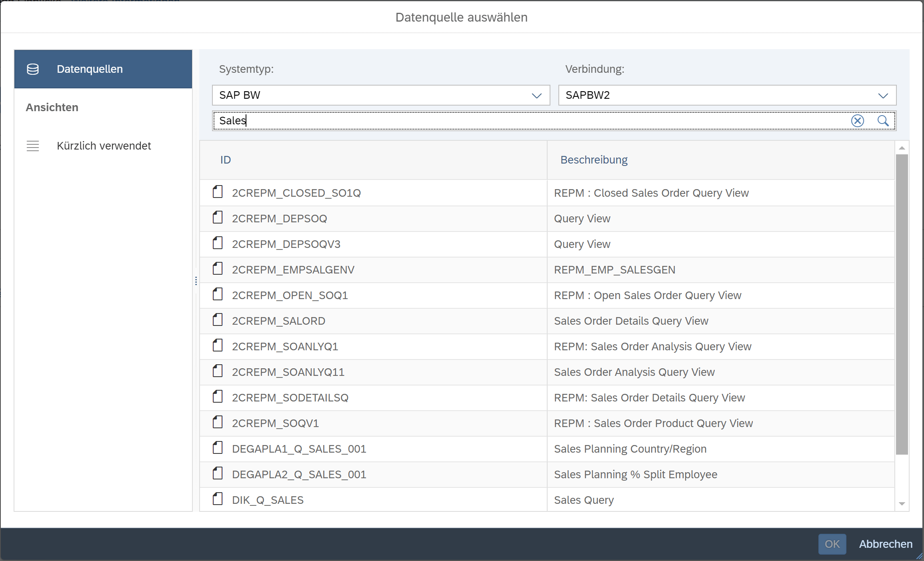Viewport: 924px width, 561px height.
Task: Focus the Sales search input field
Action: (x=520, y=121)
